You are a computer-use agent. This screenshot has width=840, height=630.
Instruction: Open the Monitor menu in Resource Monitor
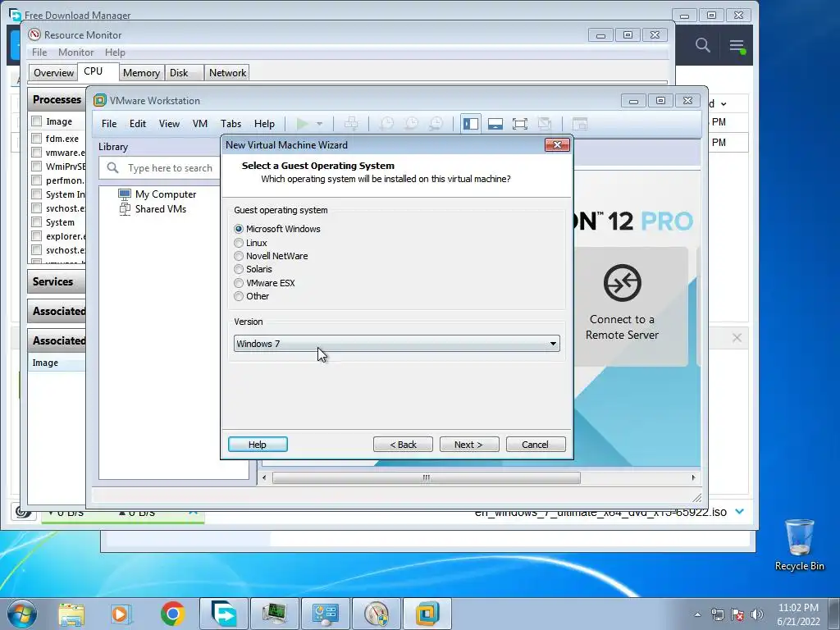[x=75, y=52]
